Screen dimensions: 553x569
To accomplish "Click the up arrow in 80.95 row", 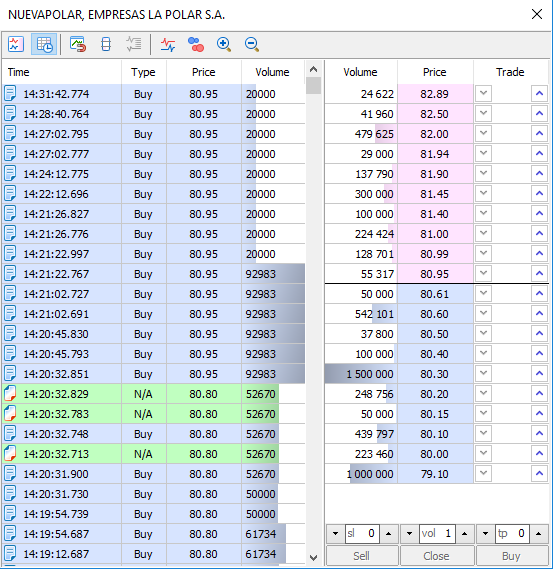I will pos(539,274).
